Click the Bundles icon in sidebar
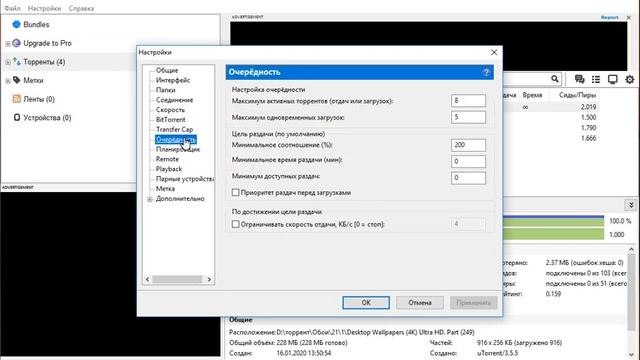The height and width of the screenshot is (360, 640). click(x=16, y=24)
